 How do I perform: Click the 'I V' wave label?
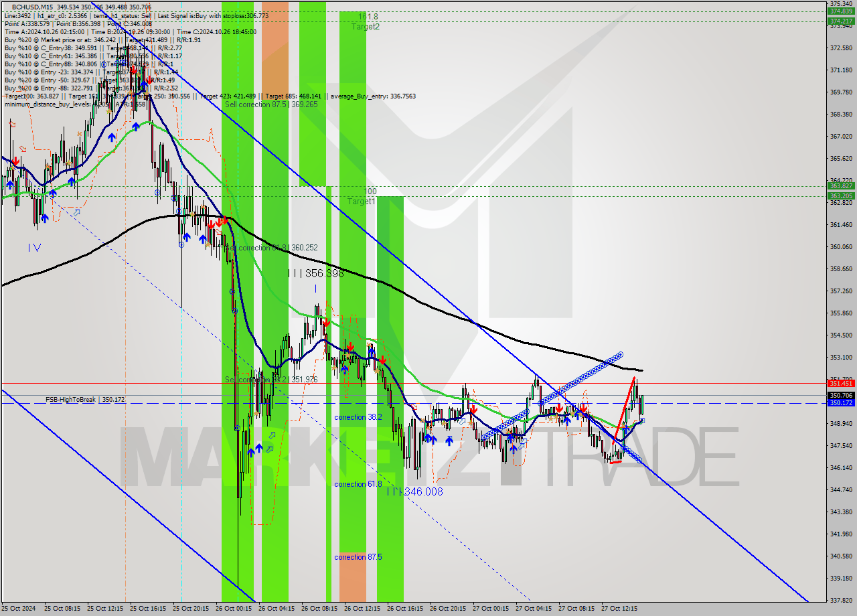35,248
